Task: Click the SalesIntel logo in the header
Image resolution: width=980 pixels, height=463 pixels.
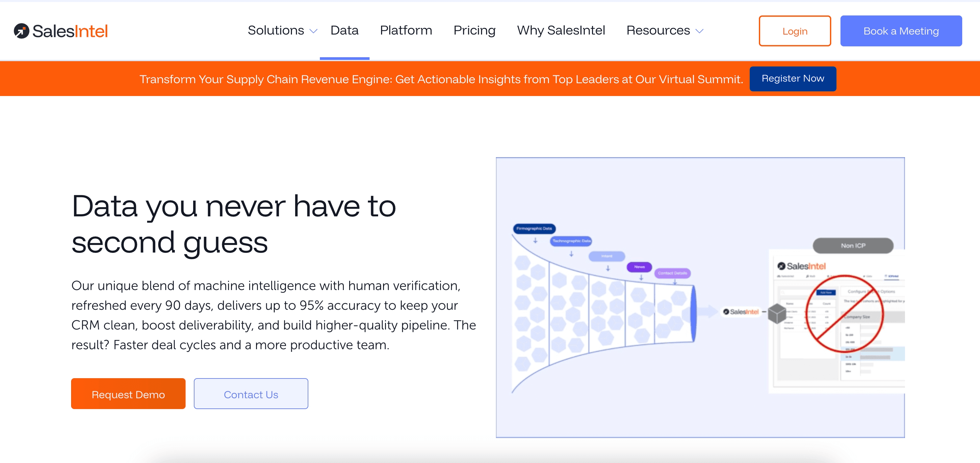Action: [x=61, y=31]
